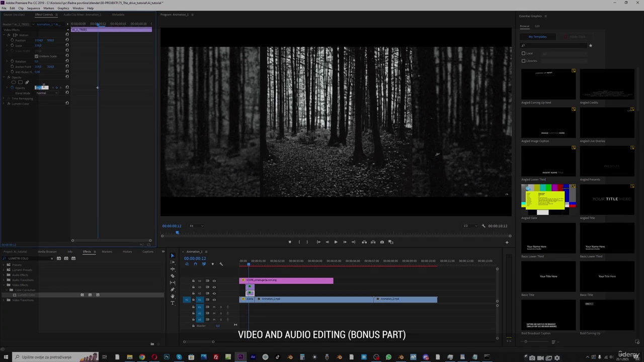Create an ellipse mask under Opacity
The height and width of the screenshot is (362, 644).
click(14, 82)
